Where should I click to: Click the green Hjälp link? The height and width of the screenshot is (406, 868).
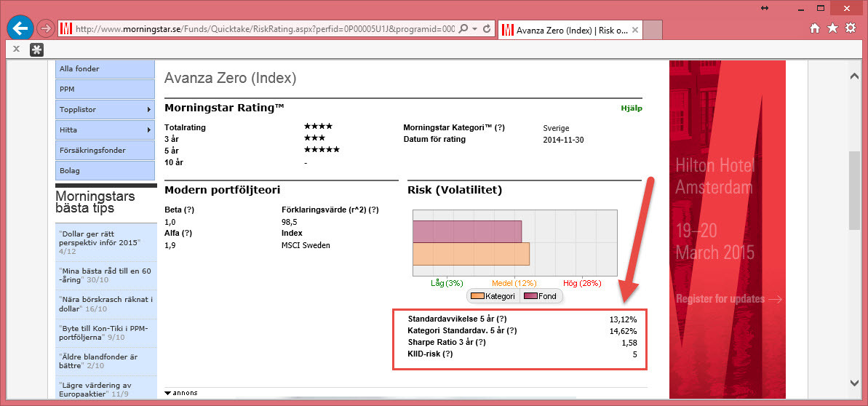[x=631, y=108]
